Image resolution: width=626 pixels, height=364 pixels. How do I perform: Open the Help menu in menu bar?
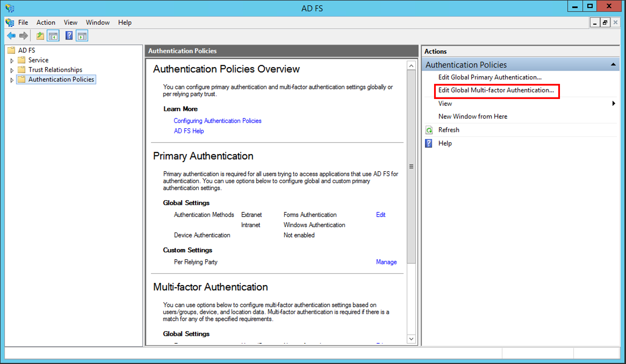125,22
